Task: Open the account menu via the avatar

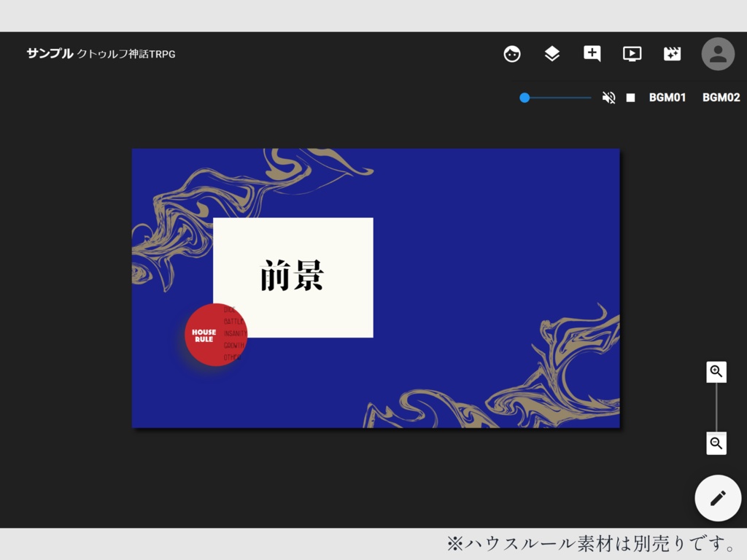Action: 717,53
